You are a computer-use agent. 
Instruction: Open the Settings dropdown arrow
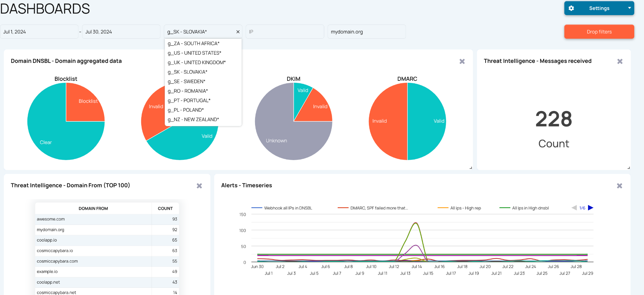tap(630, 8)
